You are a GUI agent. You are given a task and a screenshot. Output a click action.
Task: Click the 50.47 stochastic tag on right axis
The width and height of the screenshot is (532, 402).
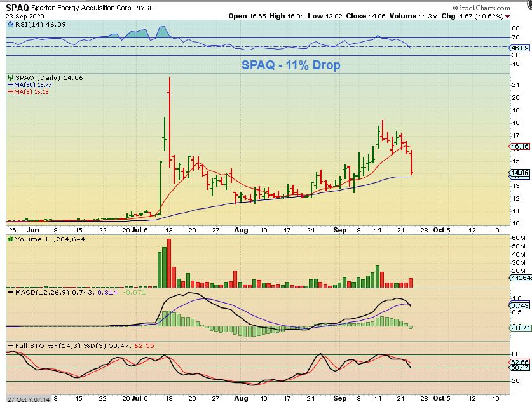(519, 368)
